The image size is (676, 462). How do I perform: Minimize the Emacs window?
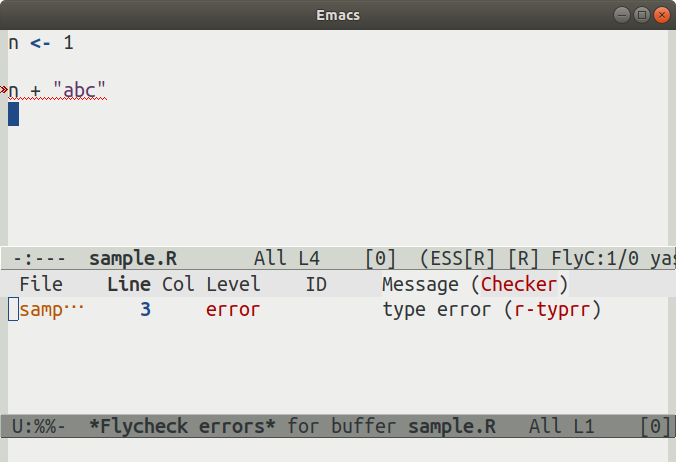[622, 15]
